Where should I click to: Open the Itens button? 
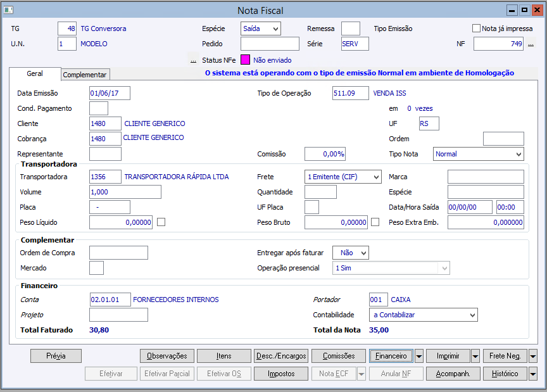224,356
